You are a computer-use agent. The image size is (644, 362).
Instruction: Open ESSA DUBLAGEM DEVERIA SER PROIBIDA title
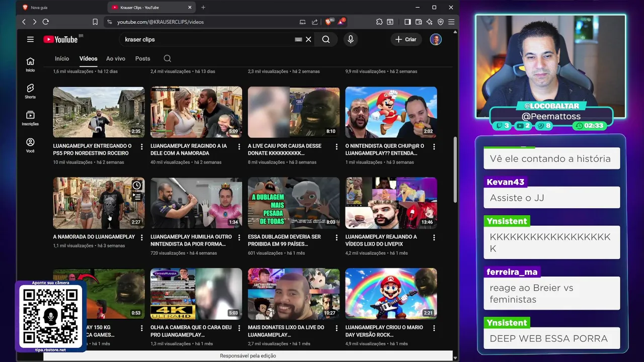[x=284, y=240]
